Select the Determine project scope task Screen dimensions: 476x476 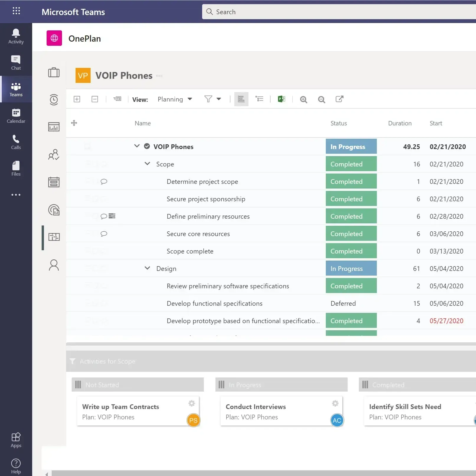pos(202,182)
